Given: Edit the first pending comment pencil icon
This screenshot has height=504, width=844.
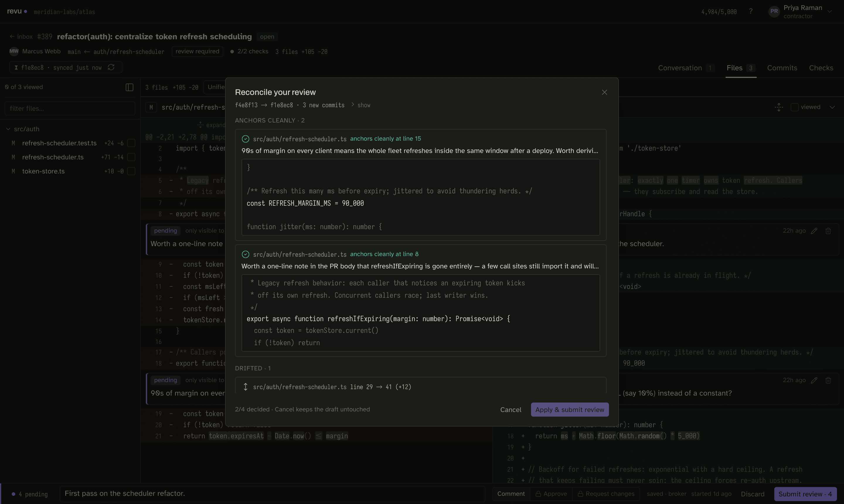Looking at the screenshot, I should tap(814, 231).
